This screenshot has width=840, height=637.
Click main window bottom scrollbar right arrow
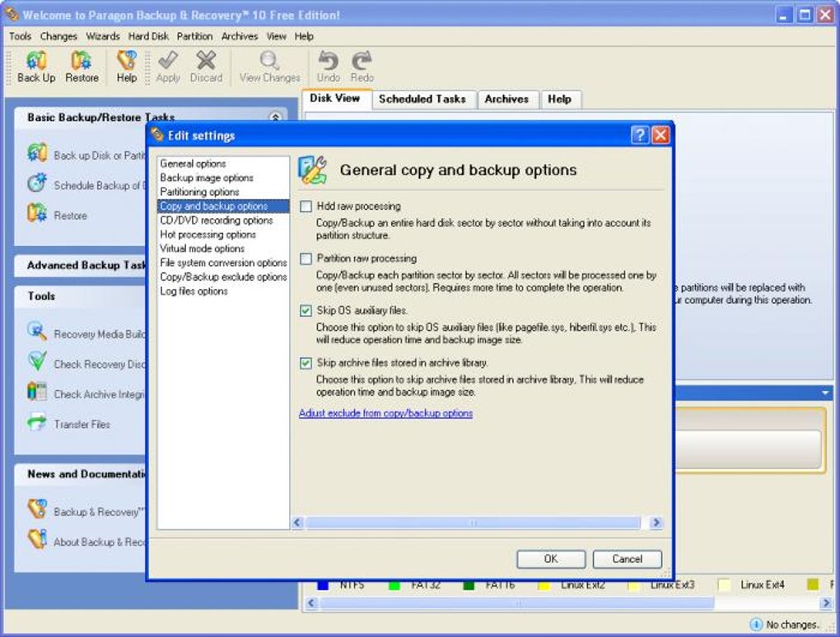tap(826, 603)
